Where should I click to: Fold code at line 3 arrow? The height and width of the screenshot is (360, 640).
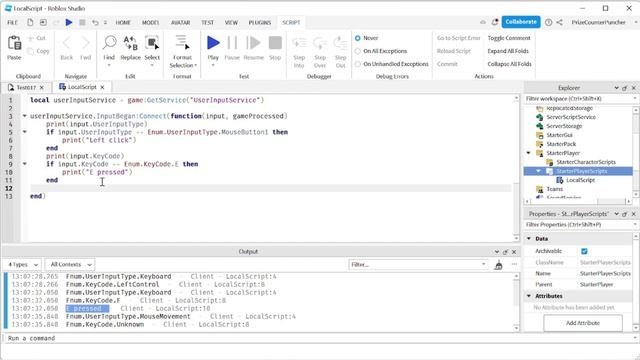tap(24, 116)
